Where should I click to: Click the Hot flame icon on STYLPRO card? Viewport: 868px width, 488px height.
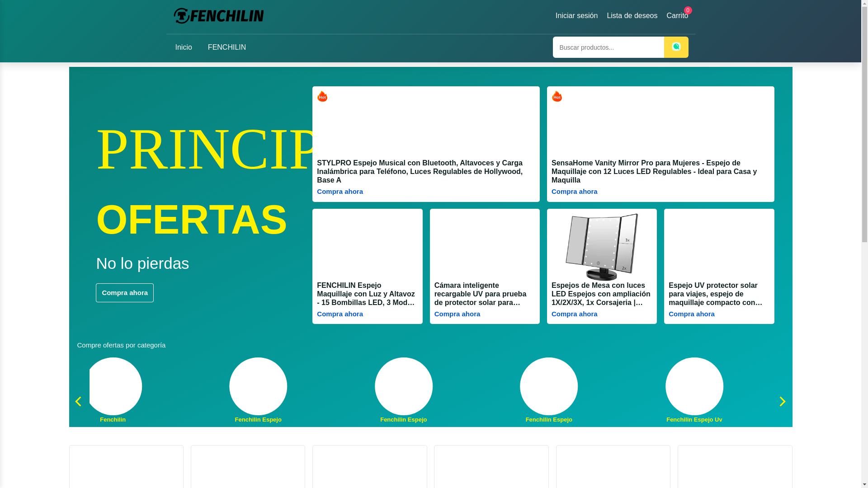tap(322, 96)
